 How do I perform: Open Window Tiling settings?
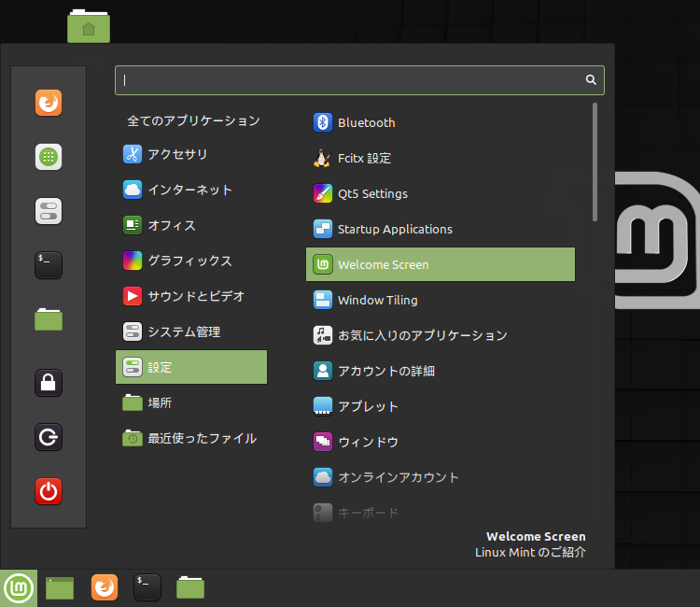(x=441, y=300)
